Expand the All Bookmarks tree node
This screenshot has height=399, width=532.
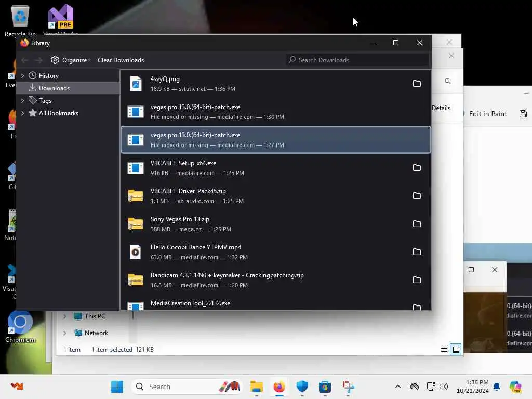23,113
